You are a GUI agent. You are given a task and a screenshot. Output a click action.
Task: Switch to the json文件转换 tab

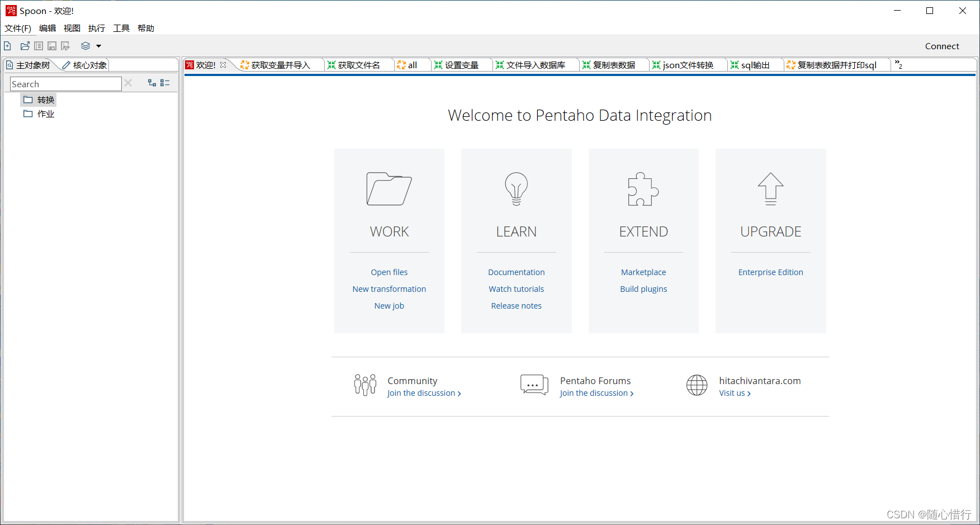pyautogui.click(x=683, y=65)
